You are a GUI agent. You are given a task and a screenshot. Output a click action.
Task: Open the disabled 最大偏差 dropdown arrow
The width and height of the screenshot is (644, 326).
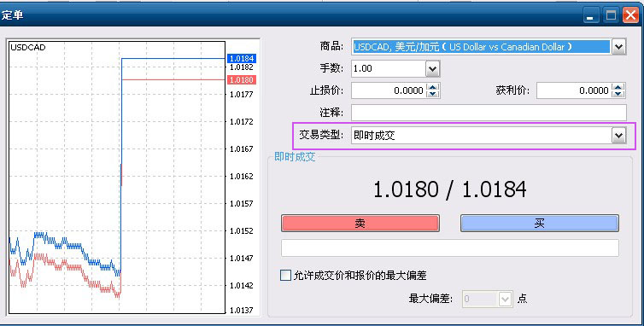click(x=505, y=299)
